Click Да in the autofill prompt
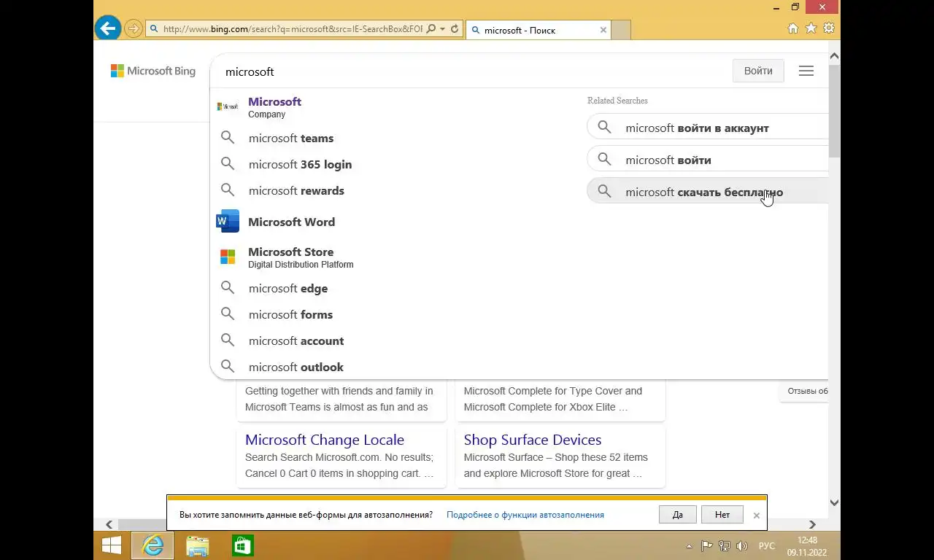This screenshot has height=560, width=934. click(678, 515)
